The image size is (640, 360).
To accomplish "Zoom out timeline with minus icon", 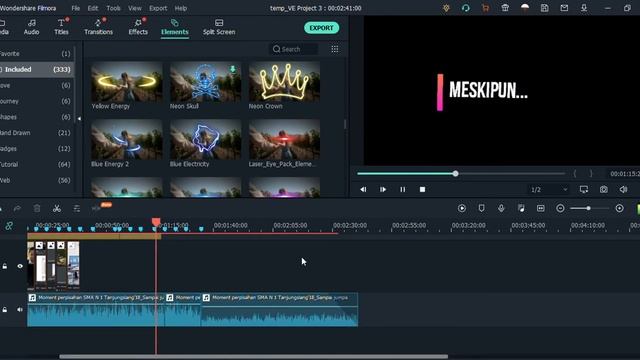I will pos(560,208).
